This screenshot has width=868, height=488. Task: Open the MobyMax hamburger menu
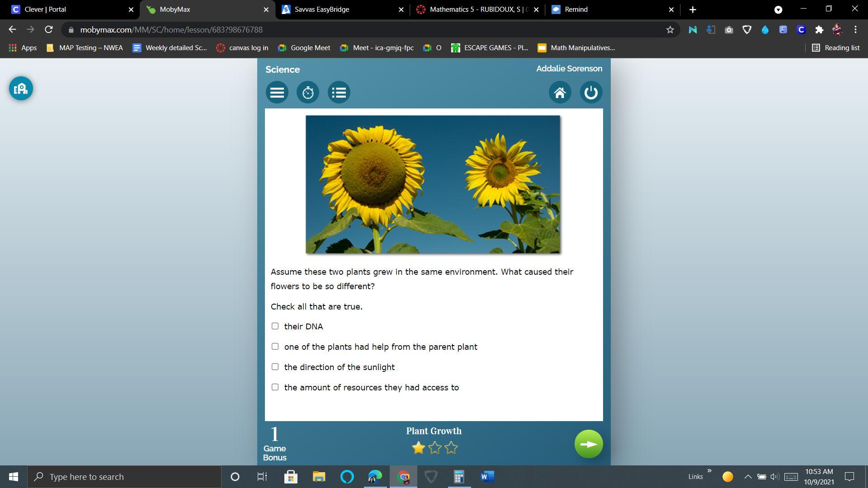277,93
